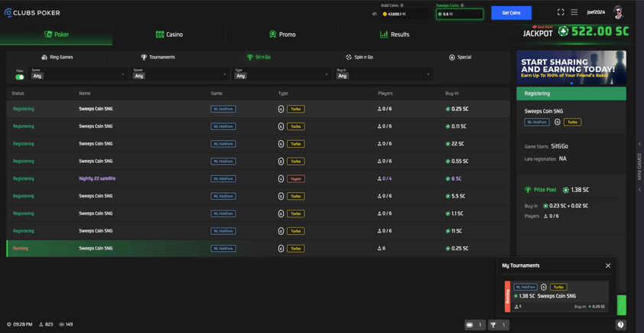Sort by the Name column header
The image size is (644, 333).
[85, 93]
